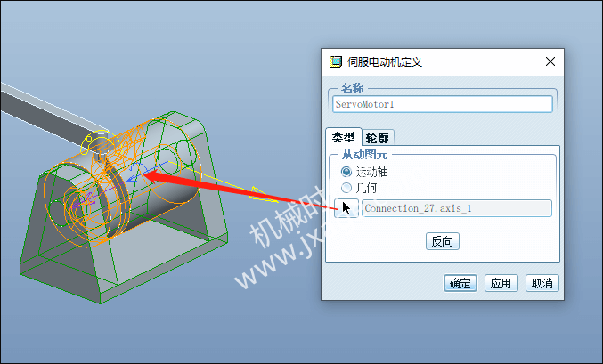Open the 轮廓 tab
This screenshot has height=364, width=603.
click(x=378, y=138)
